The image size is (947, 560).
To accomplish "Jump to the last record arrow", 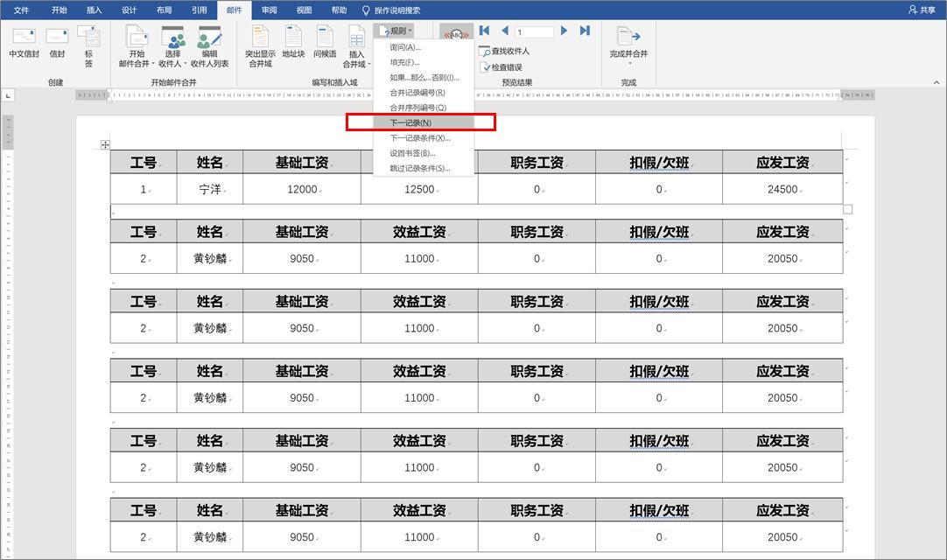I will [585, 30].
